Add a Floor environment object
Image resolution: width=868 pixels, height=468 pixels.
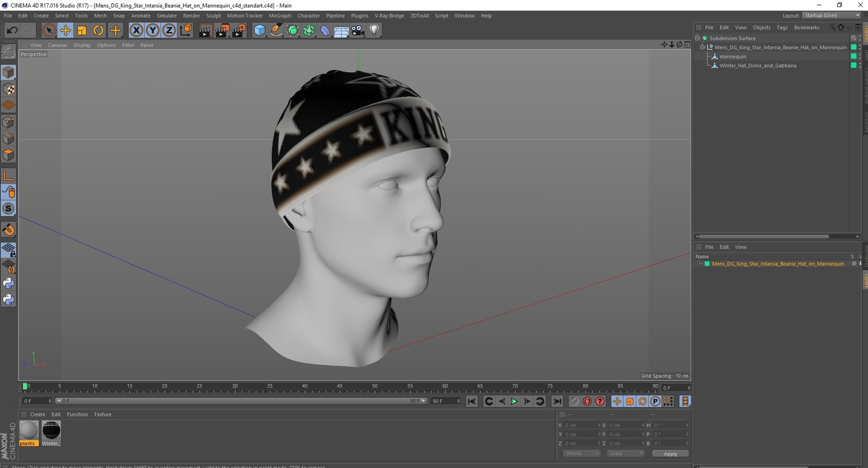pos(341,31)
